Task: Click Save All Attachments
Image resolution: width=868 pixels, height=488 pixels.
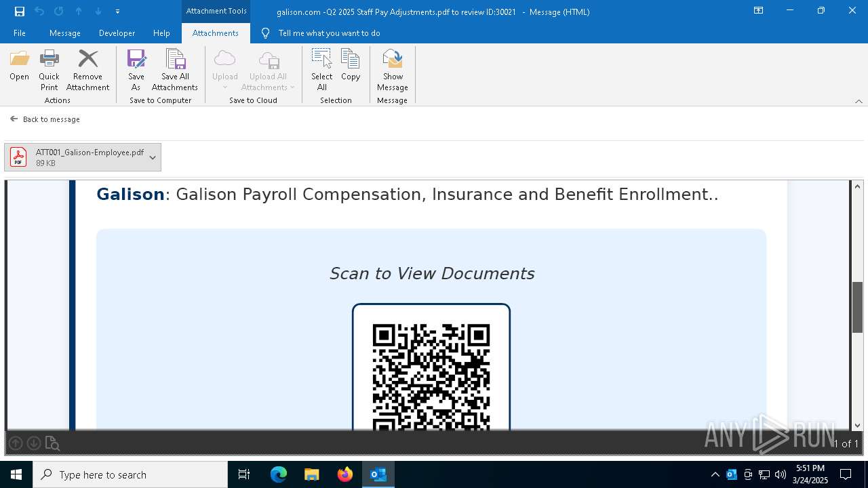Action: (175, 70)
